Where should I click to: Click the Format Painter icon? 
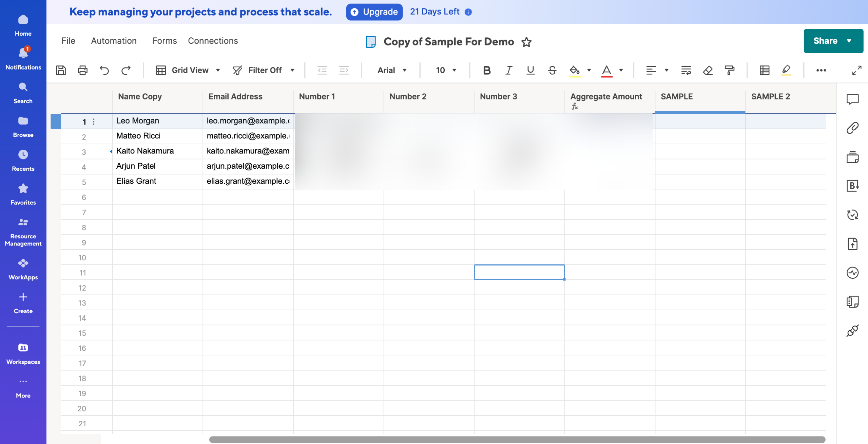[x=729, y=70]
